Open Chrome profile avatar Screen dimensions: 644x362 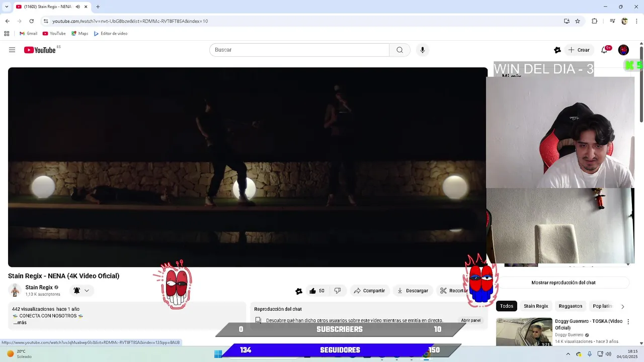click(624, 21)
